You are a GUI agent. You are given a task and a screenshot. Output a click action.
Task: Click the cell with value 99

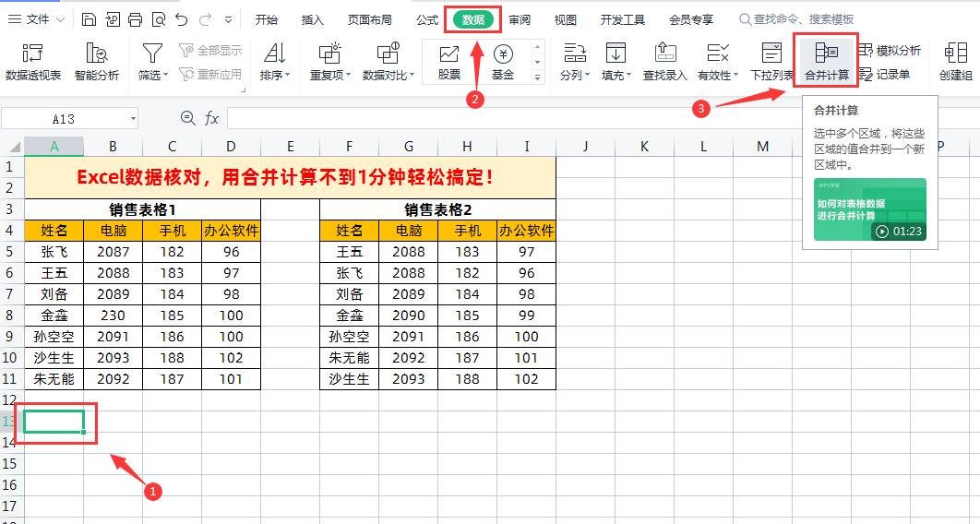[526, 316]
